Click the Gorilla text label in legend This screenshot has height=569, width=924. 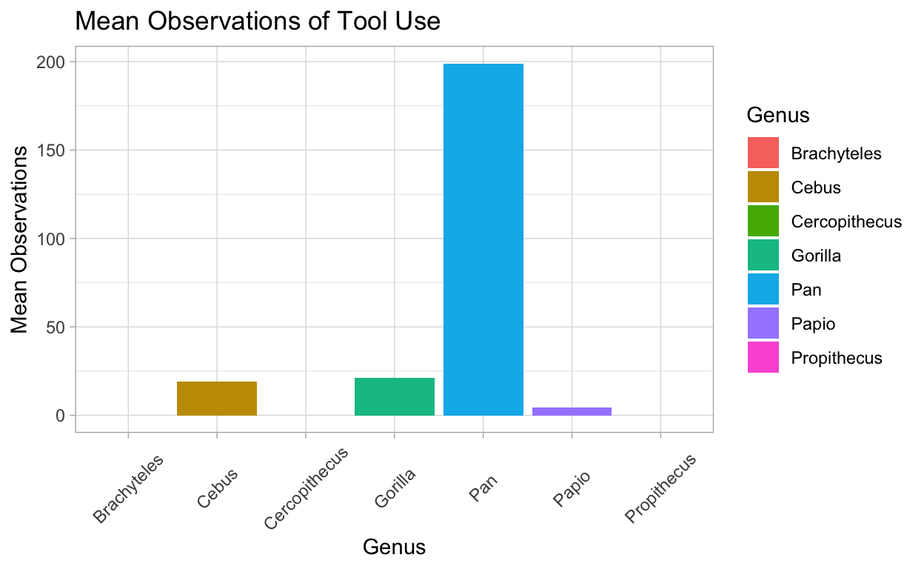[x=816, y=256]
